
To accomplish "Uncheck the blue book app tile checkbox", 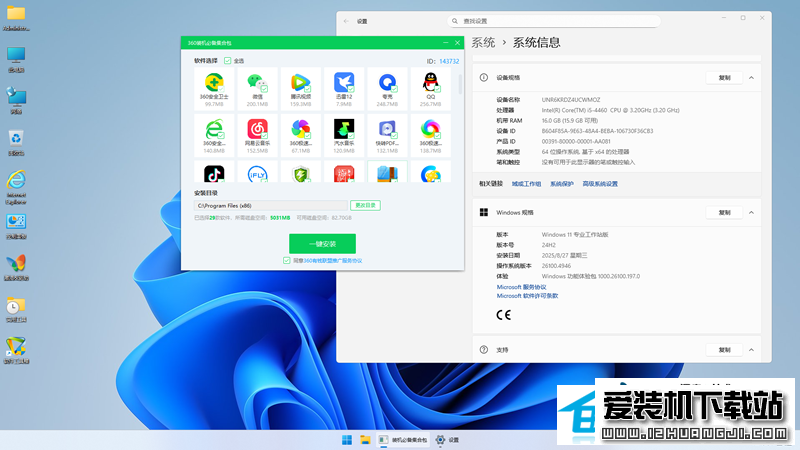I will point(394,179).
